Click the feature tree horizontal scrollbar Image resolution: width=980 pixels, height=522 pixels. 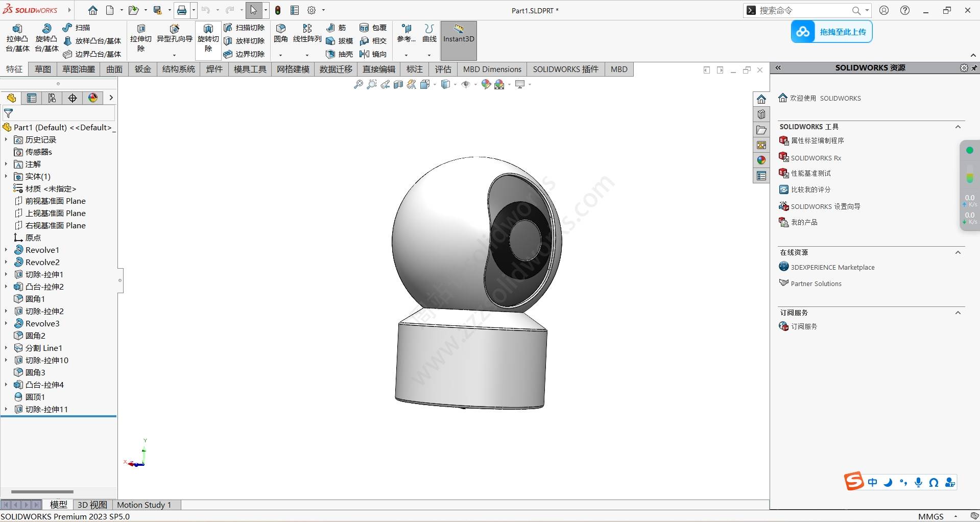42,492
